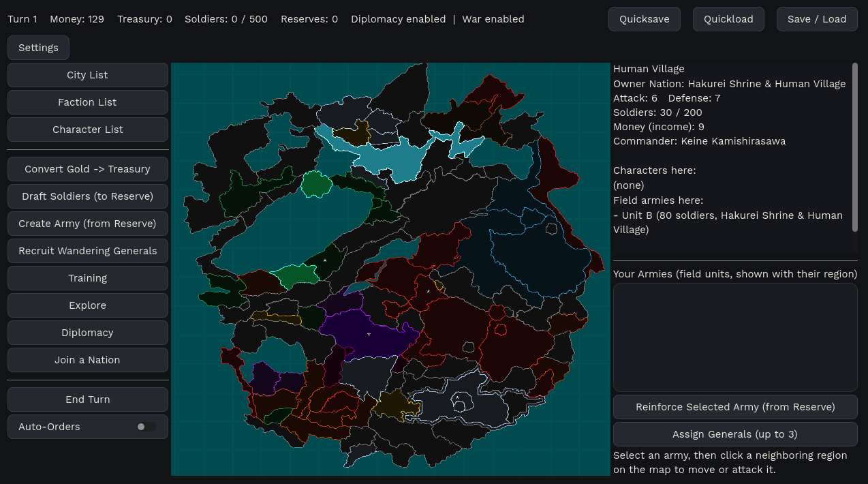
Task: Open the Character List
Action: coord(87,130)
